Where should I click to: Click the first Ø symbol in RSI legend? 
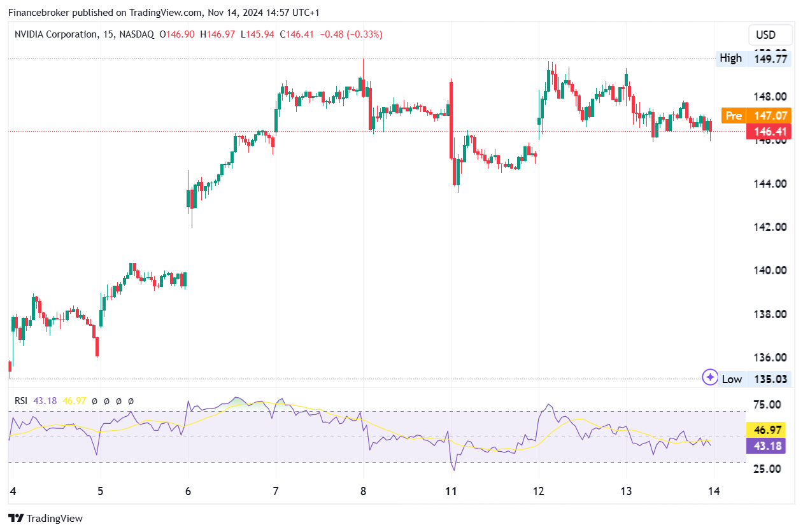tap(95, 400)
